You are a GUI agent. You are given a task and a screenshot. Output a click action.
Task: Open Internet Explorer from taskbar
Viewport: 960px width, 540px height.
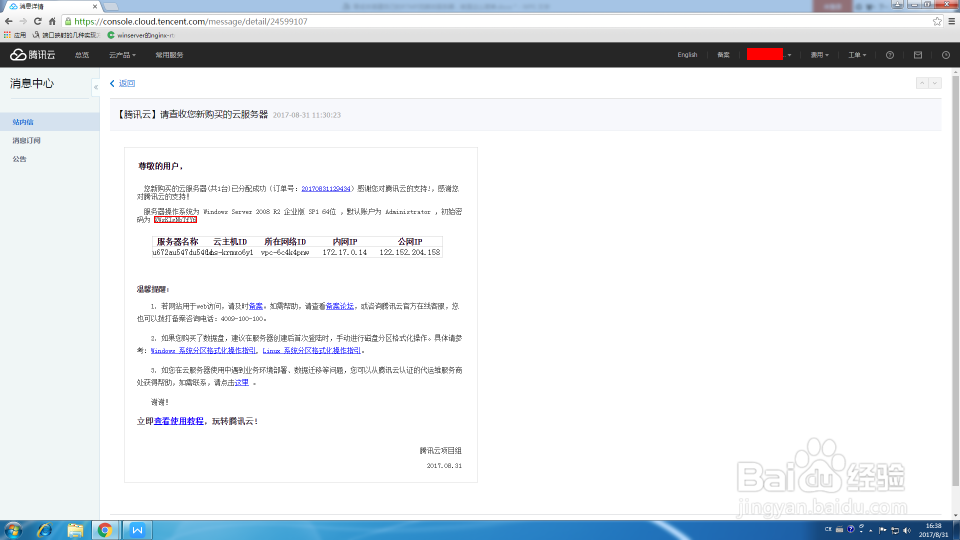(44, 530)
